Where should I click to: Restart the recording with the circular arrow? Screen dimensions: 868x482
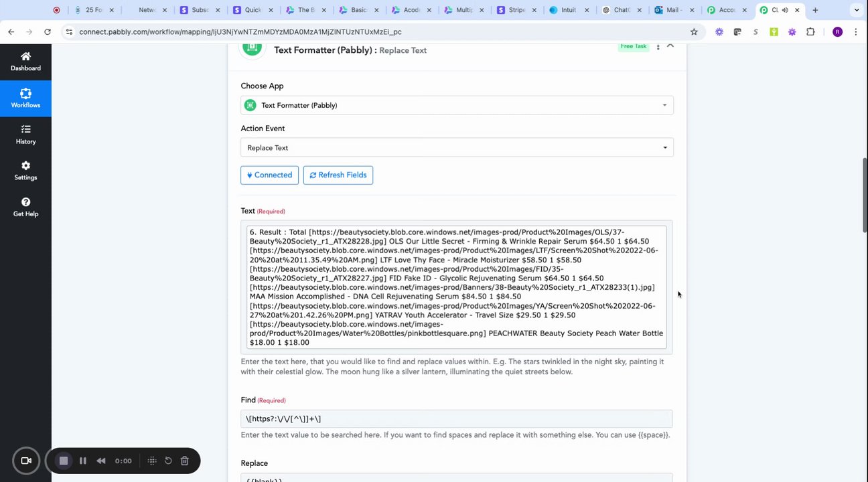168,461
